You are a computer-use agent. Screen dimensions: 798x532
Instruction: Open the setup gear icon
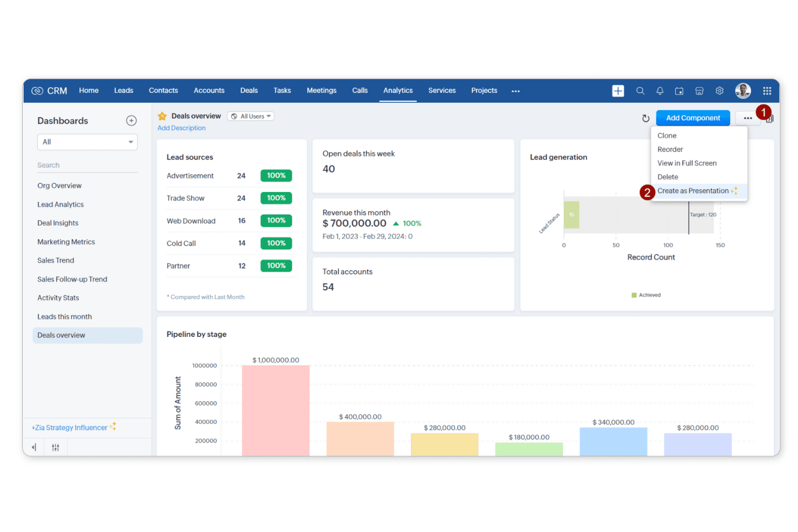(x=719, y=91)
